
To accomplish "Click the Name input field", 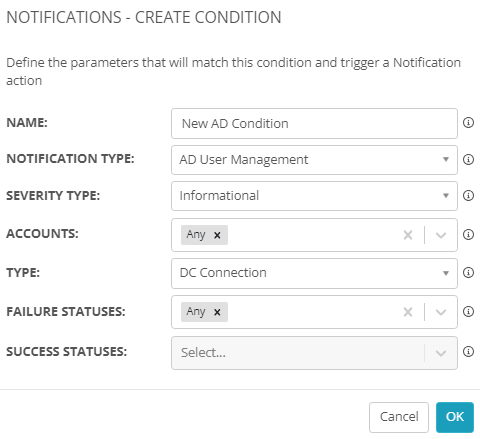I will (314, 123).
